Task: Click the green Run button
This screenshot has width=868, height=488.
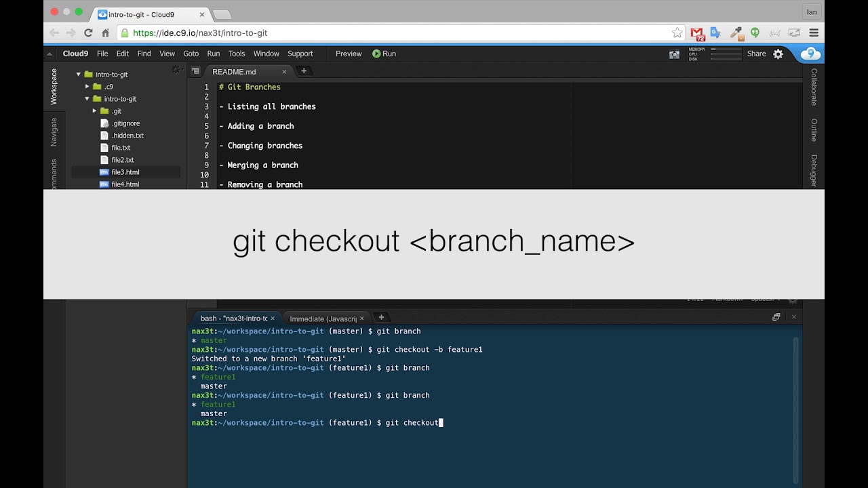Action: (384, 54)
